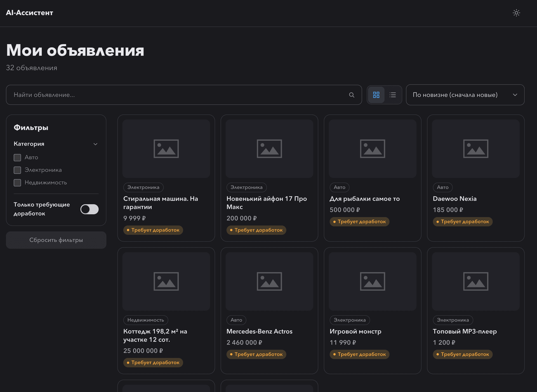The image size is (537, 392).
Task: Open listing title Для рыбалки самое то
Action: pos(365,199)
